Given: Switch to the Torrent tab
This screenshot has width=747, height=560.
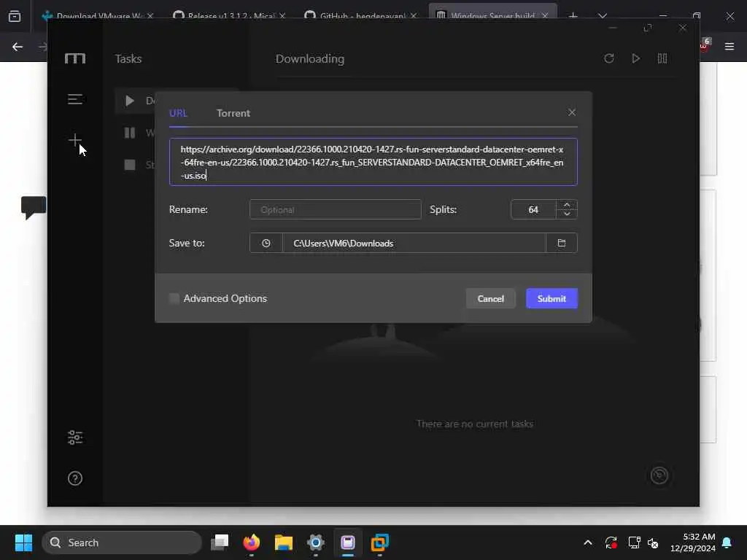Looking at the screenshot, I should 233,113.
